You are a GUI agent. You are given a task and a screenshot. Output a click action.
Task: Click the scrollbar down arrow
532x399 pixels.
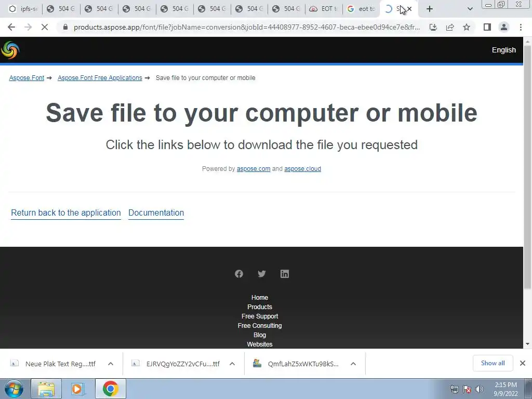[x=528, y=344]
